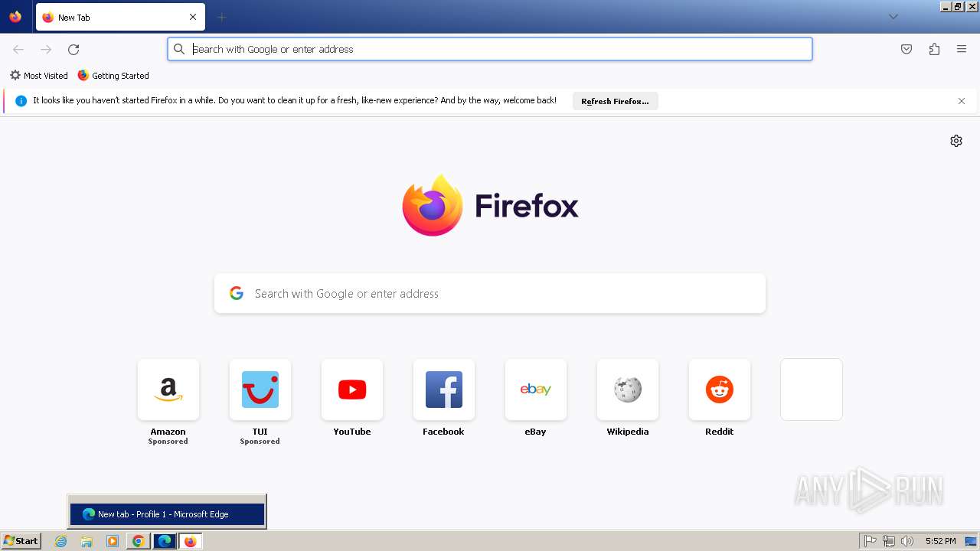980x551 pixels.
Task: Open Windows Media Player in taskbar
Action: coord(113,541)
